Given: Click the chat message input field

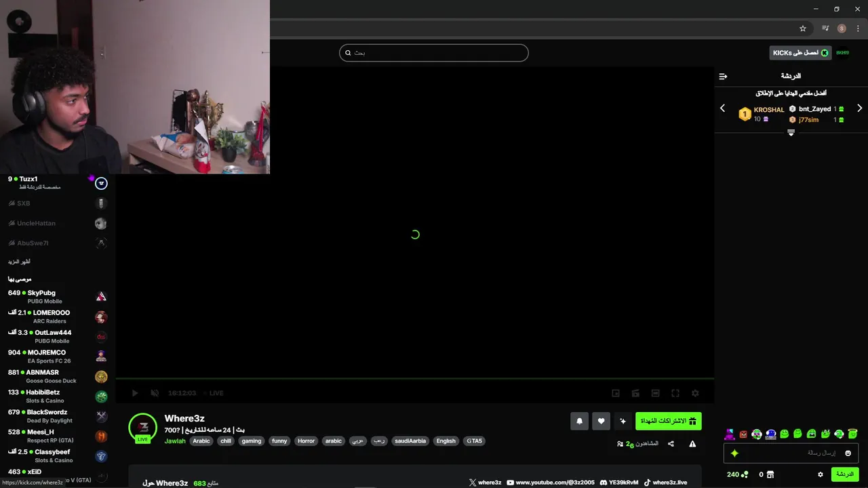Looking at the screenshot, I should (791, 453).
